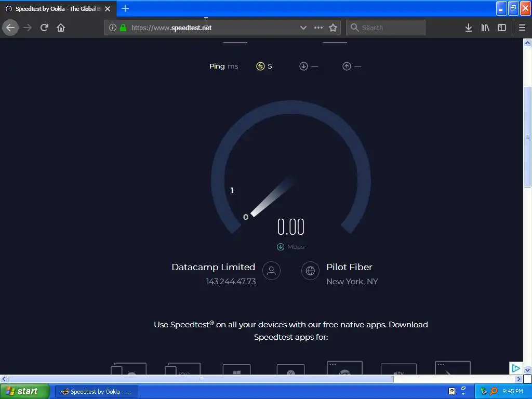Click the upload speed arrow icon near Ping
Screen dimensions: 532x399
(x=347, y=66)
